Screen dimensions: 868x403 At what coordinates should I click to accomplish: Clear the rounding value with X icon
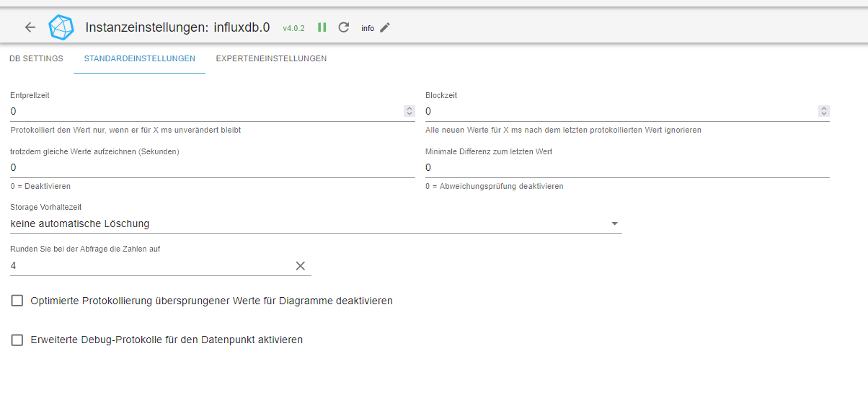point(301,266)
